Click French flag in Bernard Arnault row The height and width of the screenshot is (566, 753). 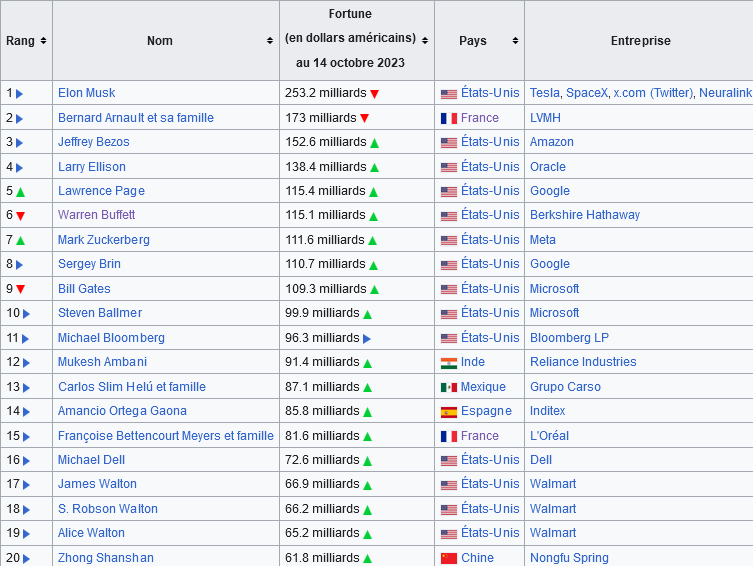pos(449,119)
